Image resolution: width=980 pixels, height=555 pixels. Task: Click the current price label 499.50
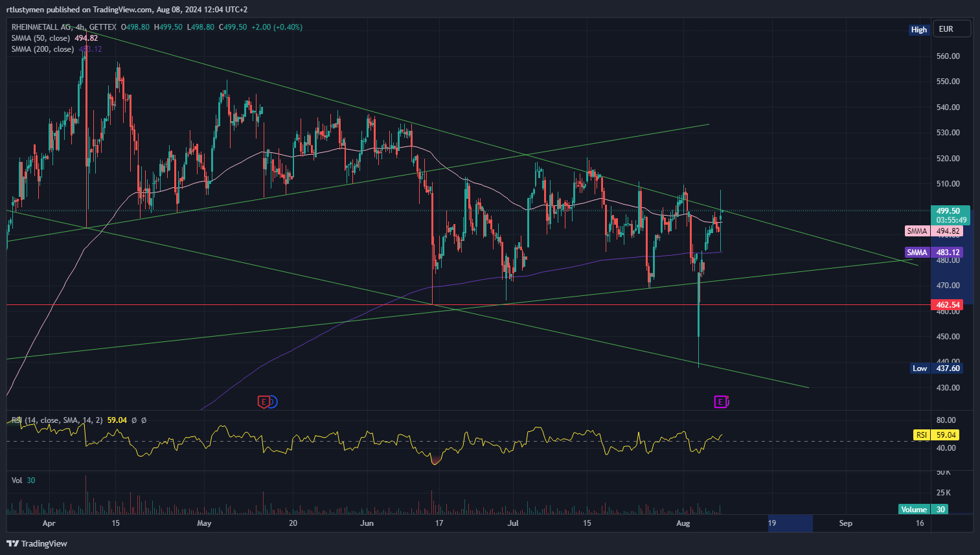coord(949,211)
